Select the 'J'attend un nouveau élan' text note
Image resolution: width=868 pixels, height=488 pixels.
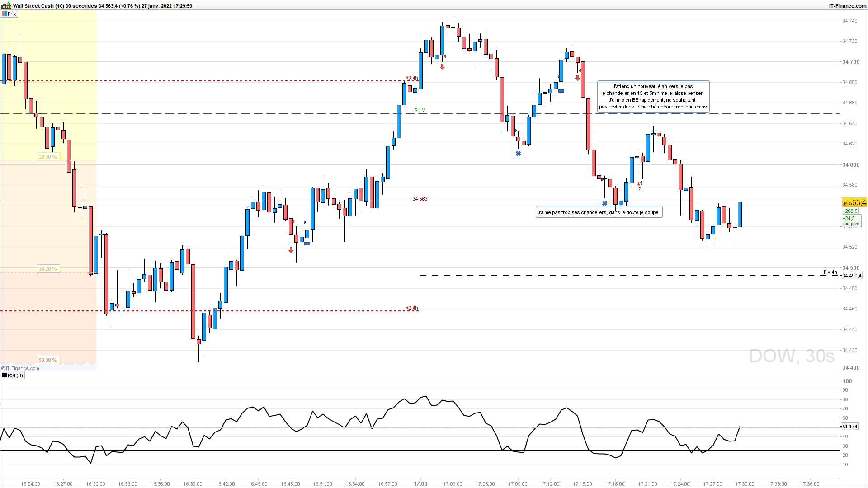653,97
